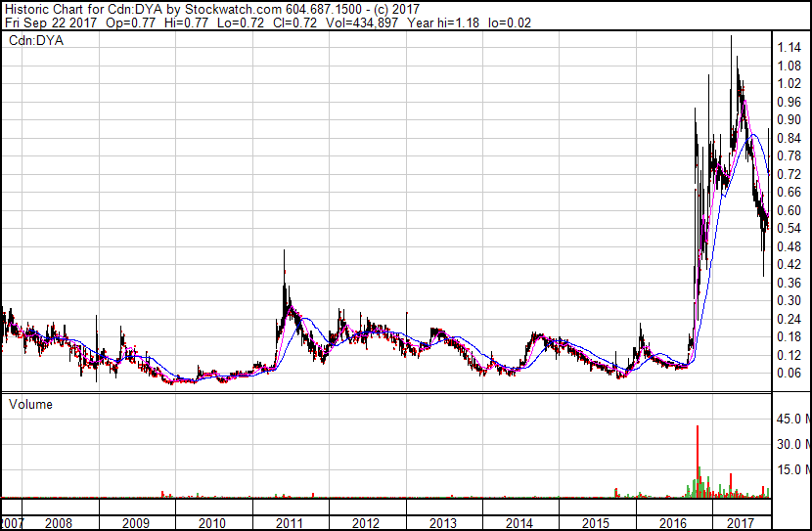Viewport: 812px width, 531px height.
Task: Click the 'Lo=0.72' low value
Action: coord(241,22)
